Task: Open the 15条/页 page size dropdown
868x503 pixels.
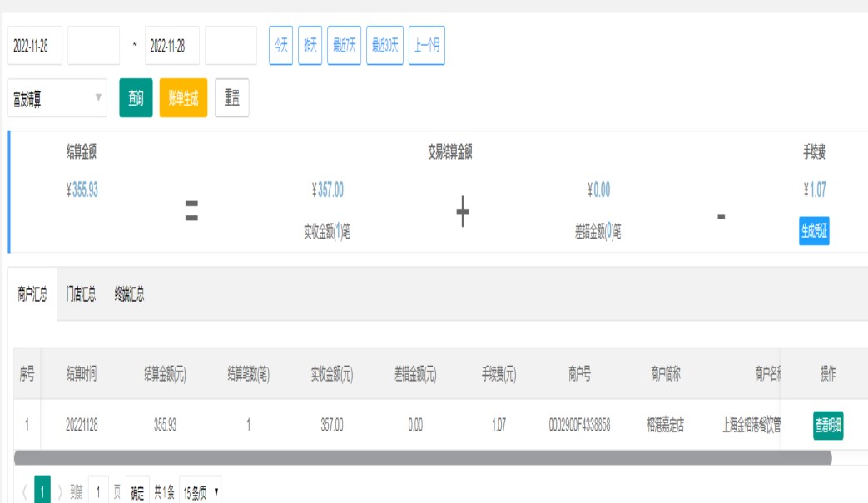Action: (x=201, y=492)
